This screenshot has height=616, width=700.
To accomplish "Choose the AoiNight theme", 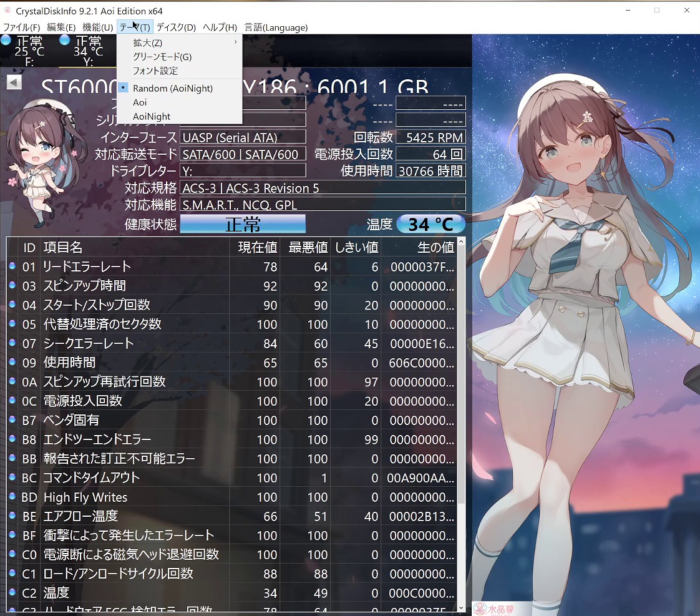I will pos(180,116).
